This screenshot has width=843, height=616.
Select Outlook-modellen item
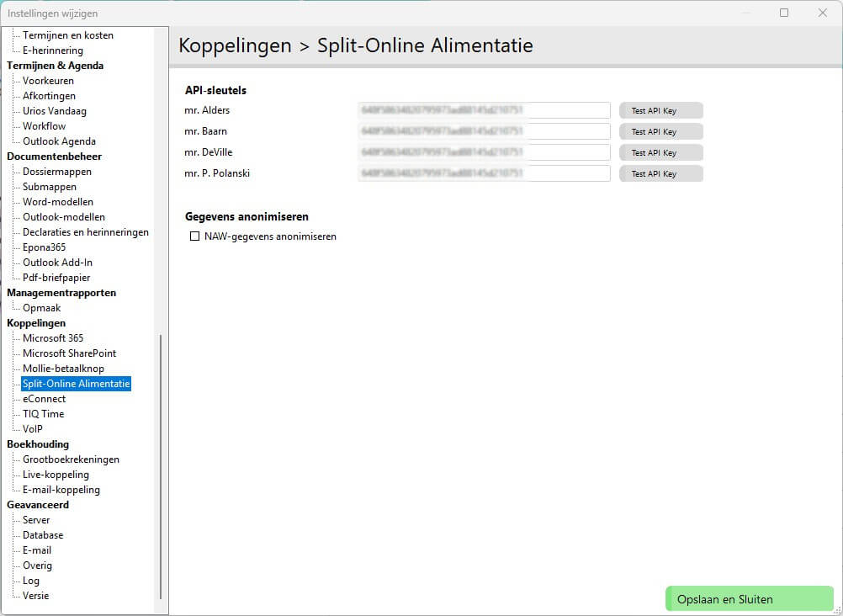pos(63,217)
